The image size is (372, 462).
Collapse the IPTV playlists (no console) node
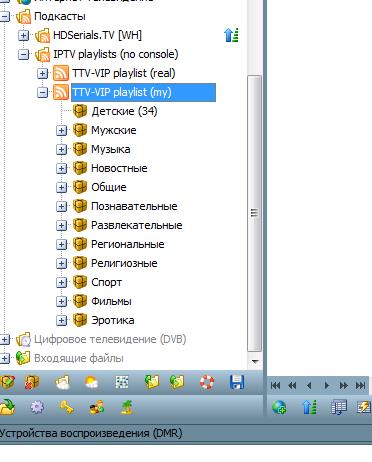pos(23,54)
